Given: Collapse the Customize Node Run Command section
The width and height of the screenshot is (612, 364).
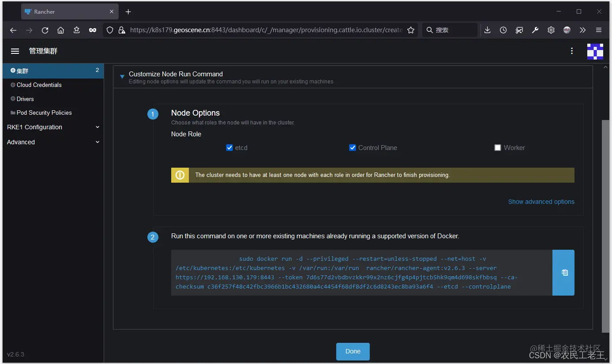Looking at the screenshot, I should (122, 77).
